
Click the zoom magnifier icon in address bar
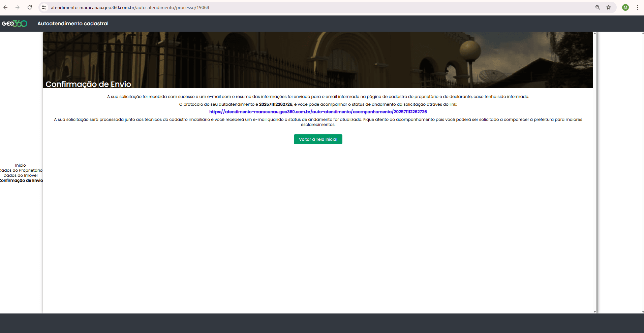(x=598, y=7)
